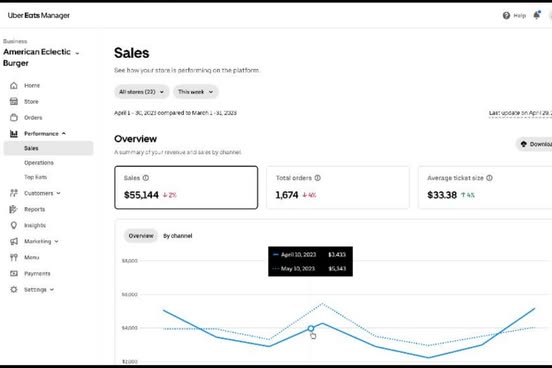Select the Insights lightbulb icon
Screen dimensions: 552x368
[x=14, y=225]
